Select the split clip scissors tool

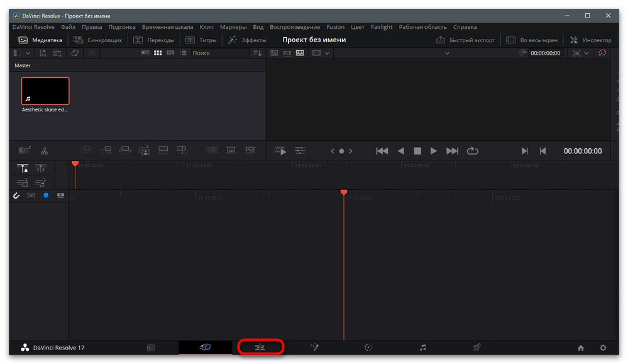click(44, 151)
